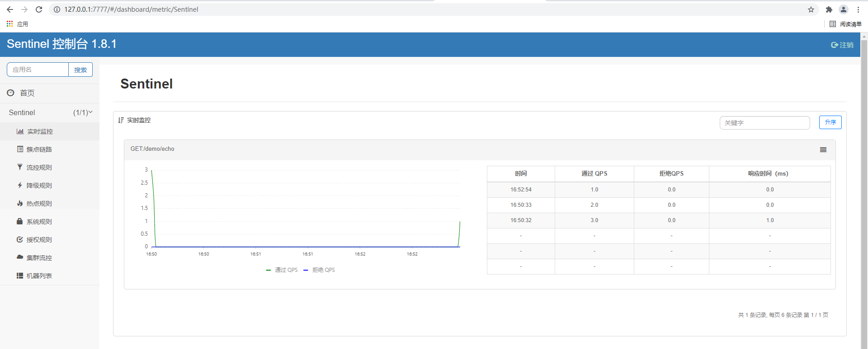Click the 响应时间 (ms) column header
The image size is (868, 349).
coord(770,174)
